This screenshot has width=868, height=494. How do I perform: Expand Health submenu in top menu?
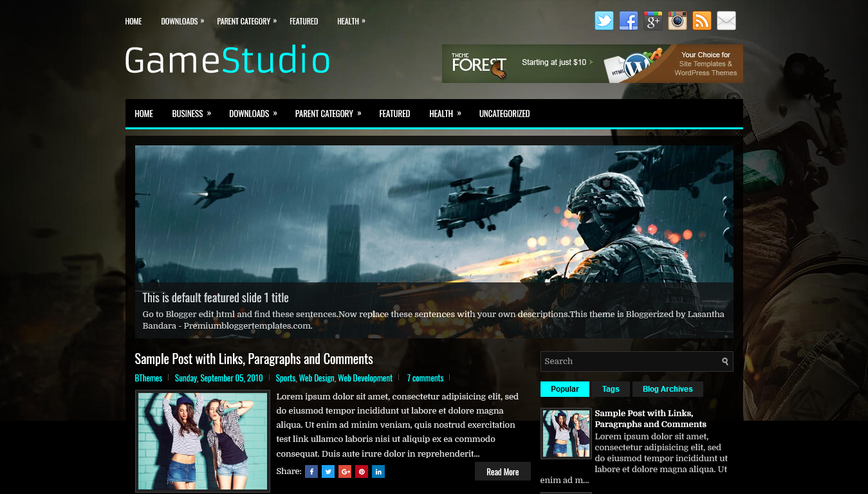(x=351, y=21)
